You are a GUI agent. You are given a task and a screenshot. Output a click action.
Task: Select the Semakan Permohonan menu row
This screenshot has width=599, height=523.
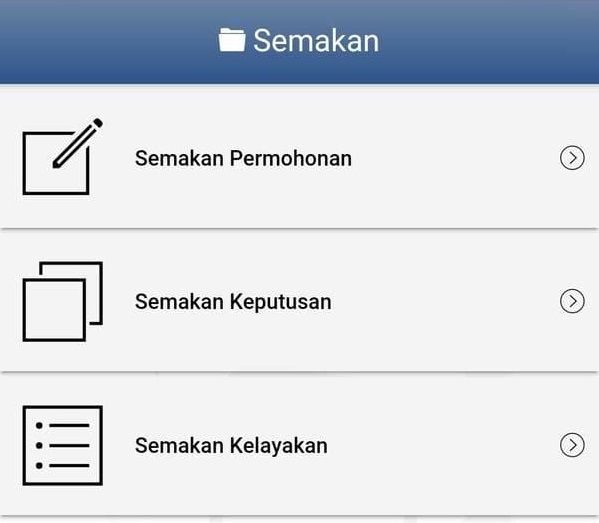[x=300, y=157]
